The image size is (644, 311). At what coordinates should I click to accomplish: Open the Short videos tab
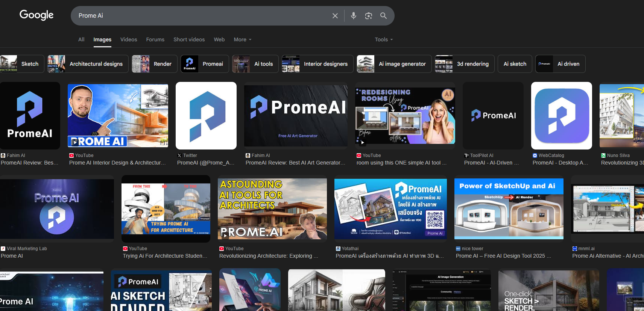tap(189, 39)
